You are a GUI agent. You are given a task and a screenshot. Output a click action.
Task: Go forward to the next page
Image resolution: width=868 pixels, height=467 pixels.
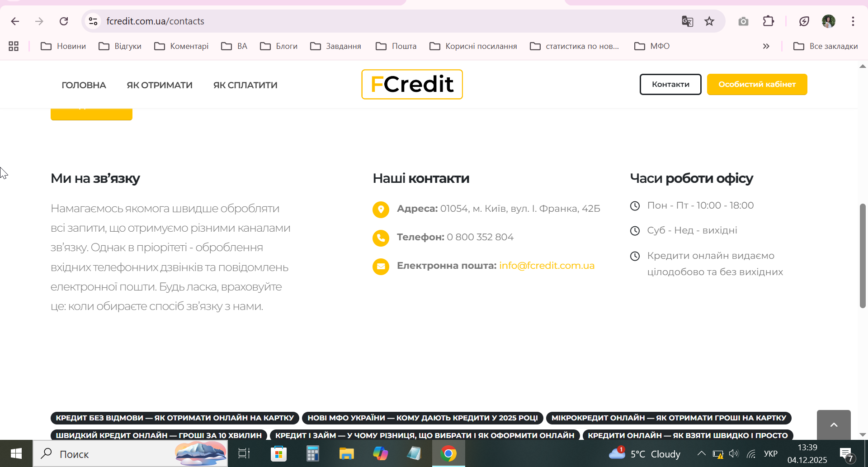click(x=39, y=21)
